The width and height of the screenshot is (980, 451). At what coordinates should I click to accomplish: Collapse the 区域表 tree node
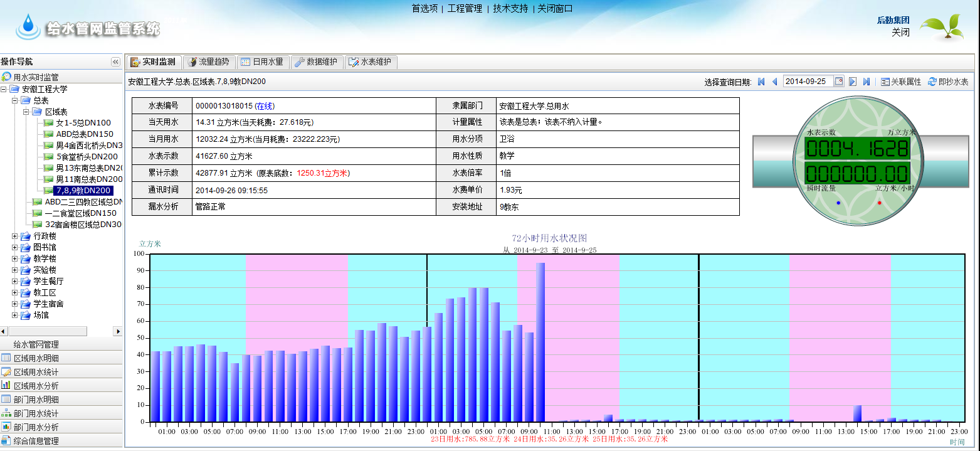point(26,112)
